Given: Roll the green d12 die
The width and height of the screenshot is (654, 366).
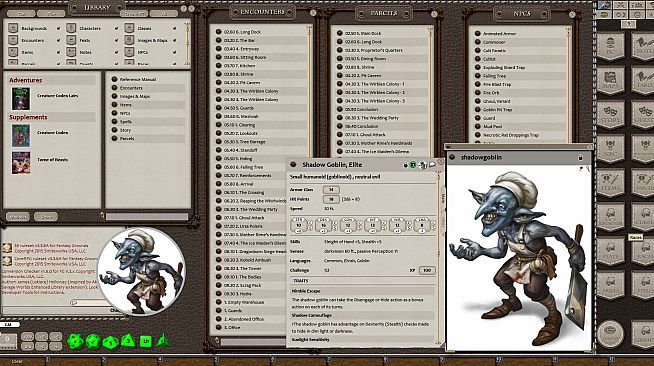Looking at the screenshot, I should [x=93, y=341].
